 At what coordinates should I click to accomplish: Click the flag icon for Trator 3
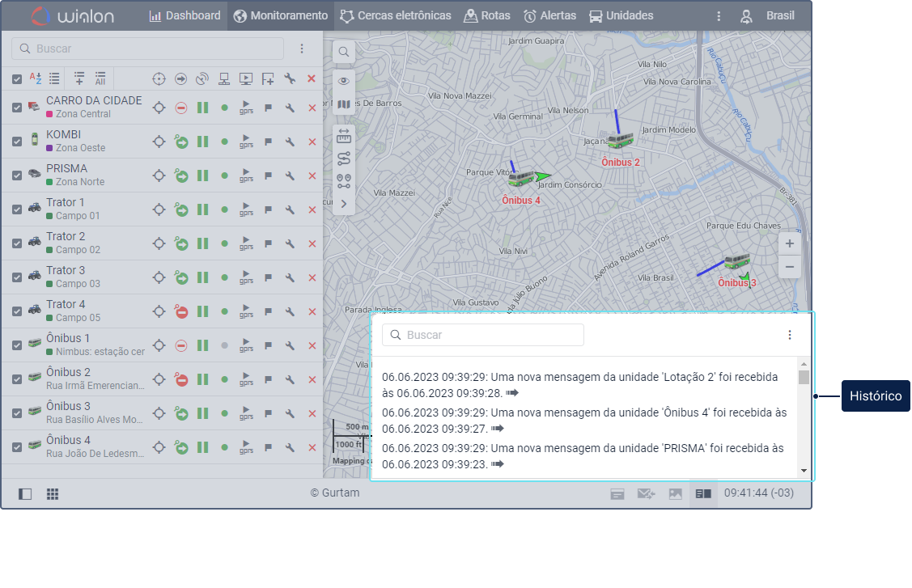[x=268, y=277]
